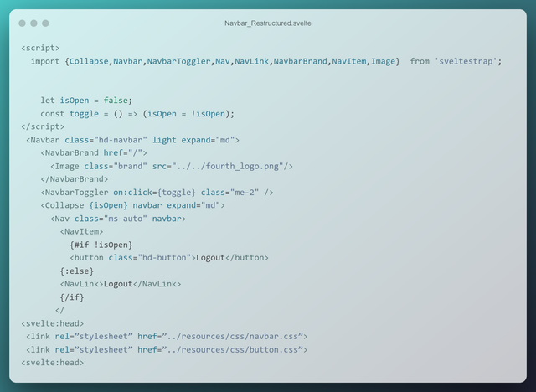Click the Navbar_Restructured.svelte title
This screenshot has height=392, width=536.
[x=268, y=23]
